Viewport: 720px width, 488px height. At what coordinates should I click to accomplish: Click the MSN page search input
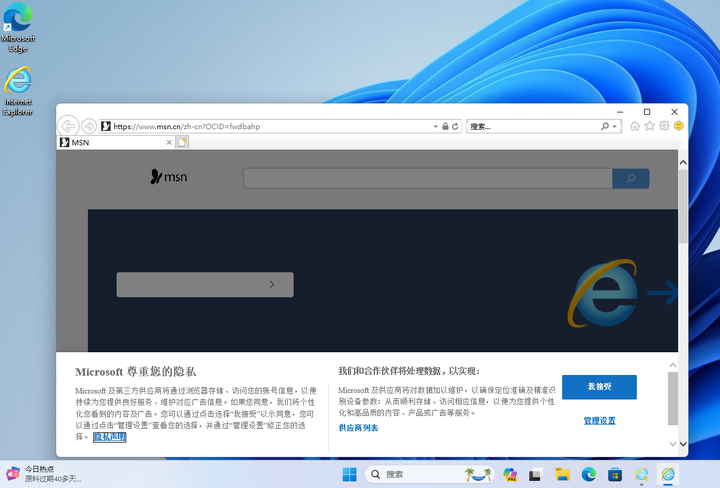point(428,178)
